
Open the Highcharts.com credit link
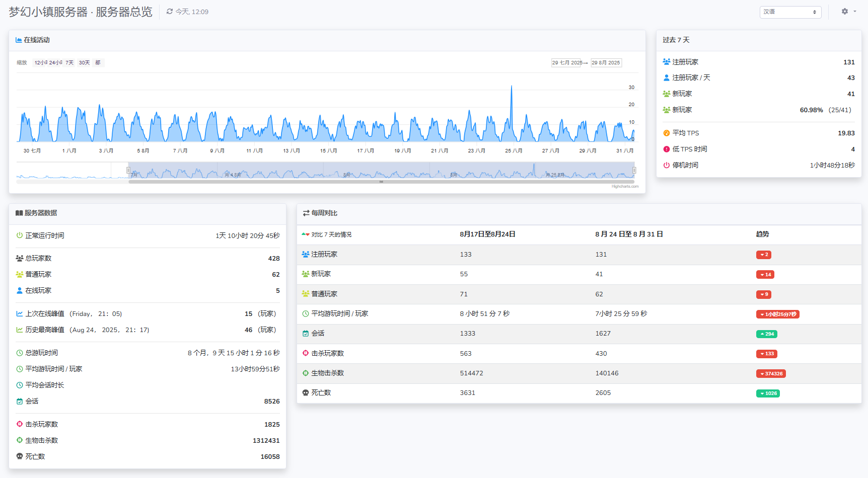click(x=625, y=187)
